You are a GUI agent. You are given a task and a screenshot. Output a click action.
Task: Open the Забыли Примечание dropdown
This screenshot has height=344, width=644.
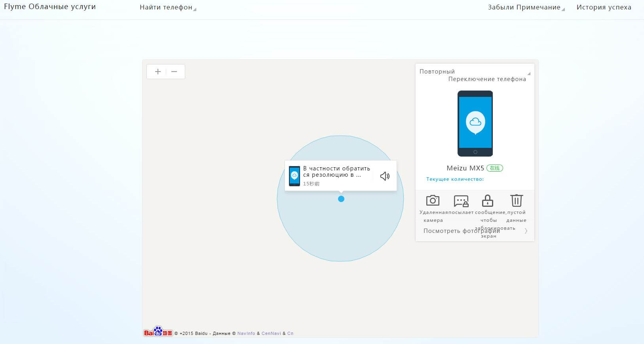pyautogui.click(x=526, y=8)
